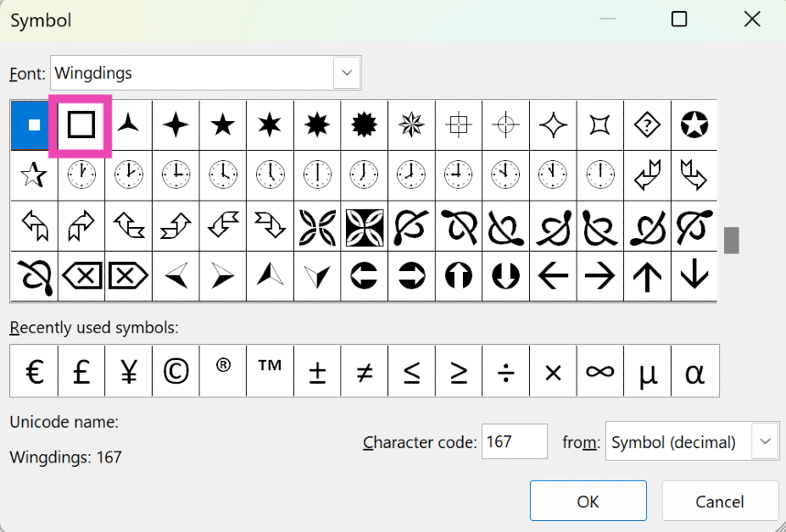The image size is (786, 532).
Task: Choose the plain down arrow symbol
Action: (694, 275)
